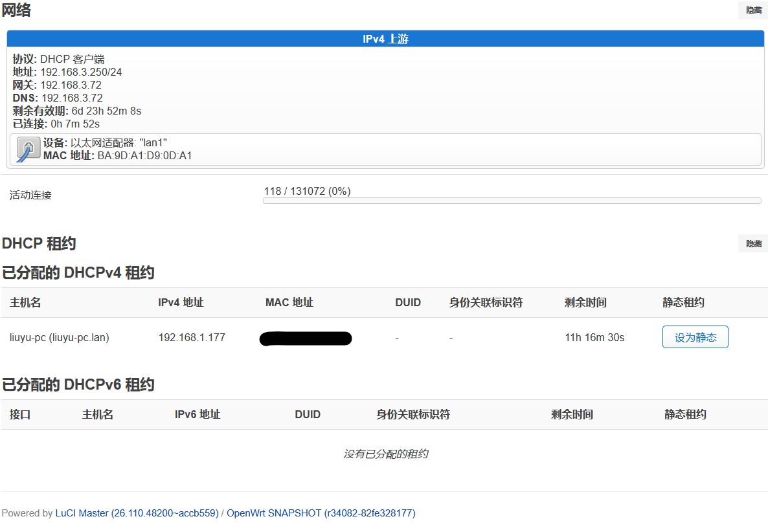
Task: Hide the DHCP 租约 section
Action: [x=753, y=243]
